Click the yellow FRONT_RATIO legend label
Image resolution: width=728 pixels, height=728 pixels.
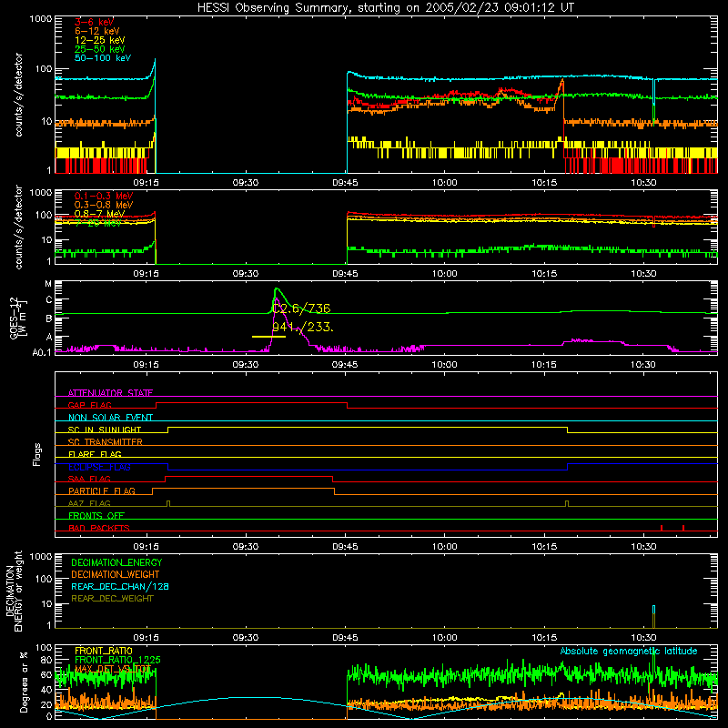pyautogui.click(x=104, y=651)
